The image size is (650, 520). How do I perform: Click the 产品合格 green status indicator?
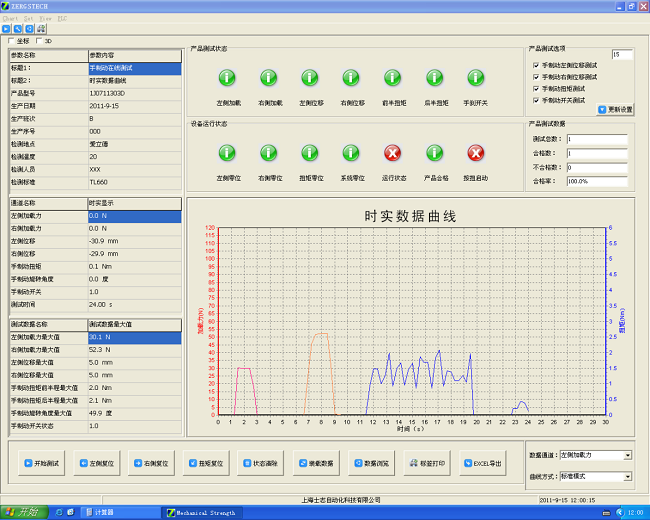pyautogui.click(x=435, y=153)
